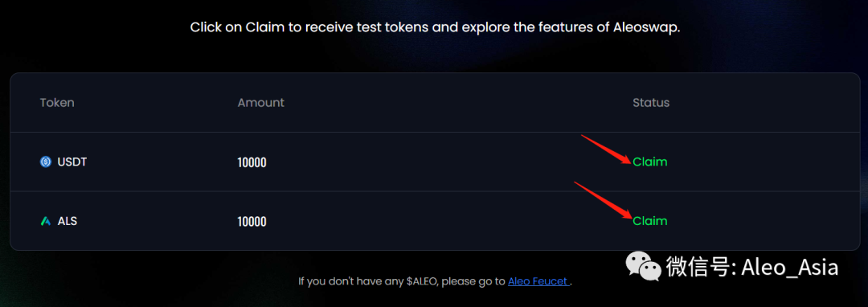The width and height of the screenshot is (868, 307).
Task: Select the USDT token name
Action: (x=72, y=162)
